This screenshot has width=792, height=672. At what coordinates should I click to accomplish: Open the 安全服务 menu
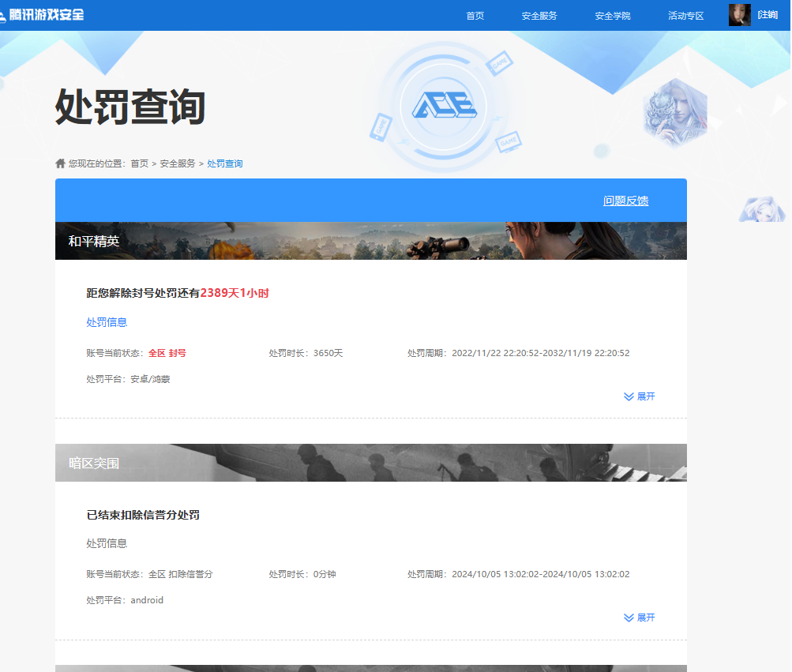coord(539,16)
